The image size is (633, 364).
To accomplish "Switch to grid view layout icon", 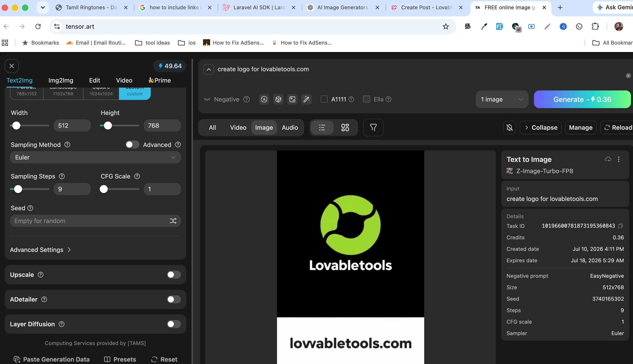I will click(345, 128).
